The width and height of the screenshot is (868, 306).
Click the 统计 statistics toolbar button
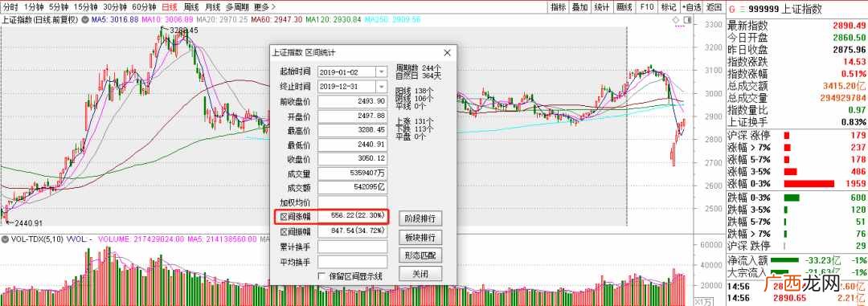pyautogui.click(x=601, y=7)
